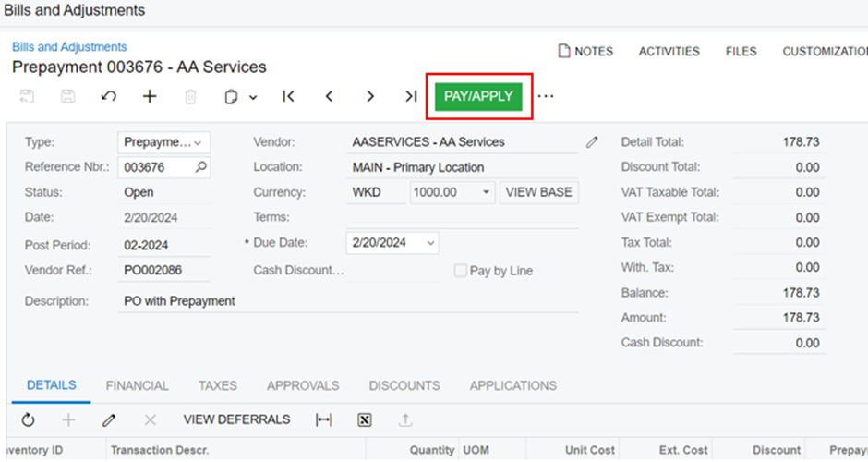This screenshot has width=868, height=462.
Task: Toggle the Pay by Line checkbox
Action: (x=460, y=271)
